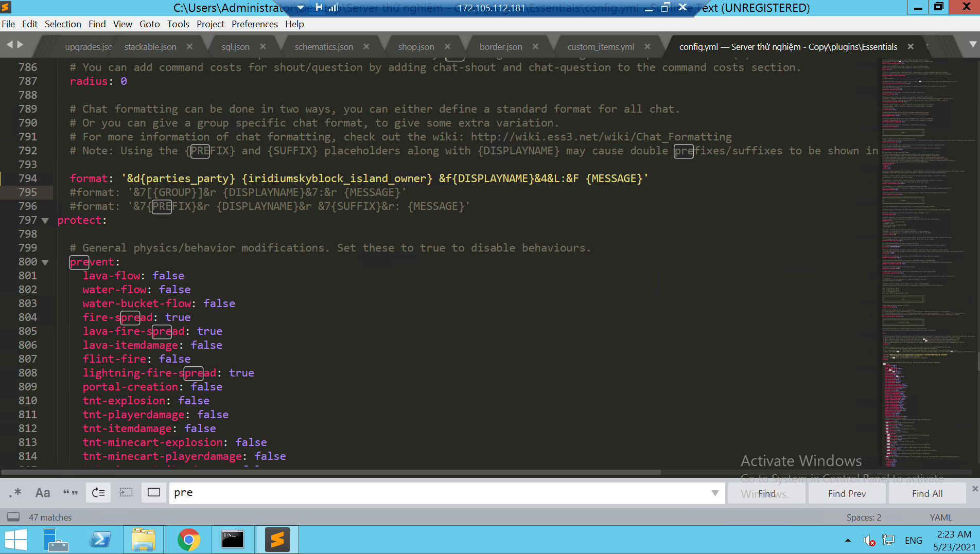Viewport: 980px width, 554px height.
Task: Switch to the custom_items.yml tab
Action: 601,47
